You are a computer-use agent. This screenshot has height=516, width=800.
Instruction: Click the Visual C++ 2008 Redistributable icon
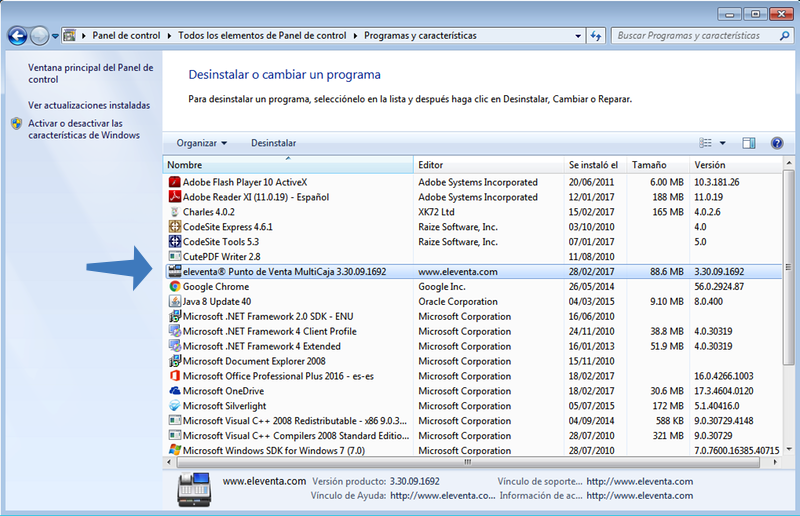click(174, 421)
